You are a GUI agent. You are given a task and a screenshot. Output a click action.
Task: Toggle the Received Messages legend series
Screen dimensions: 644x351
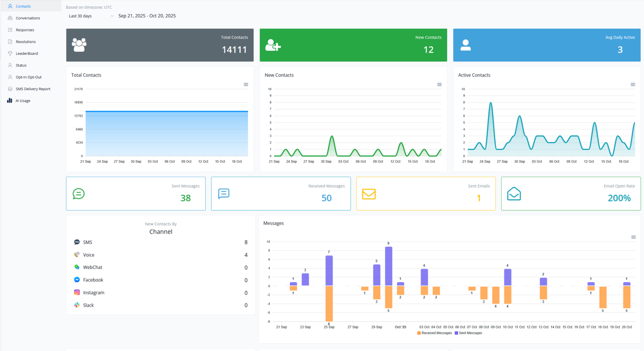point(434,333)
